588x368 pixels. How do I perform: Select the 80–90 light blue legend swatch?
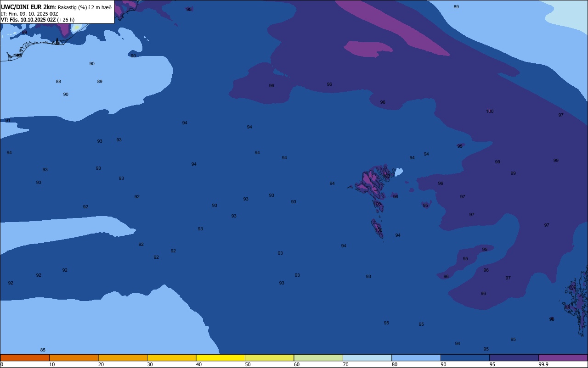416,357
